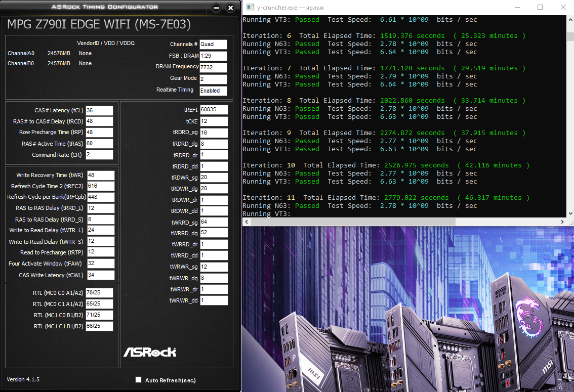Click the tWRWR_dg field showing 8
574x392 pixels.
[214, 278]
